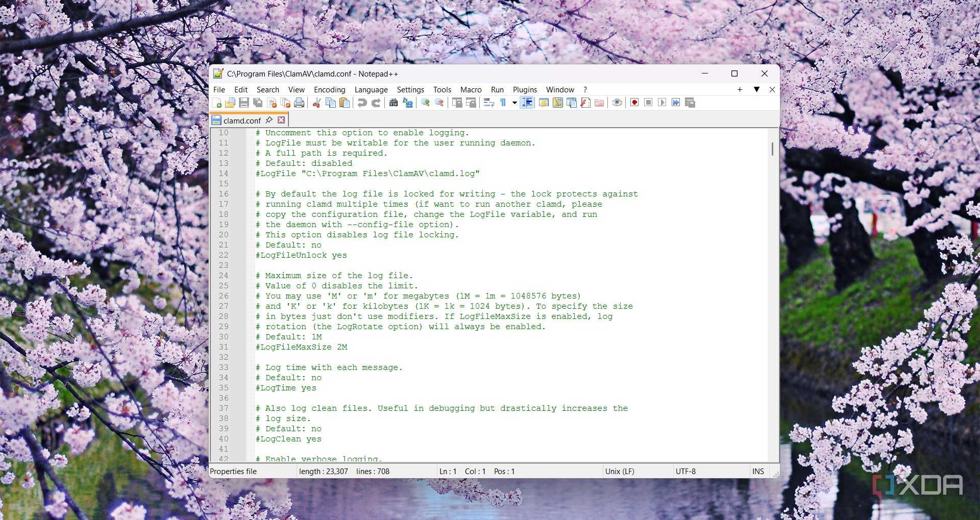Image resolution: width=980 pixels, height=520 pixels.
Task: Open the Macro menu
Action: [x=471, y=90]
